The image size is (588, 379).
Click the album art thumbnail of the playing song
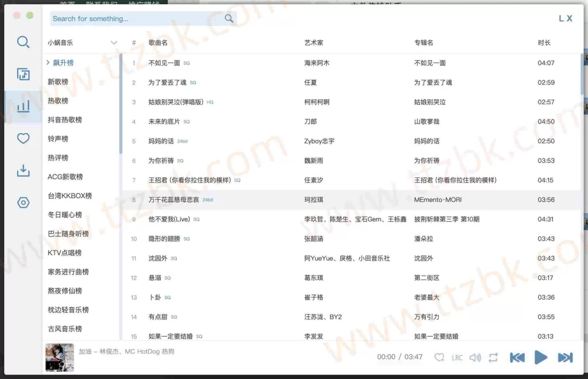pos(59,357)
